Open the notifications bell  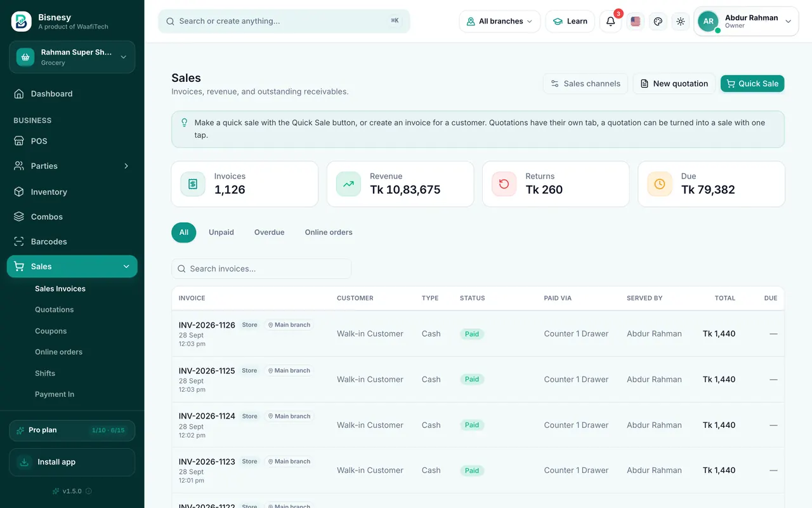[x=610, y=22]
